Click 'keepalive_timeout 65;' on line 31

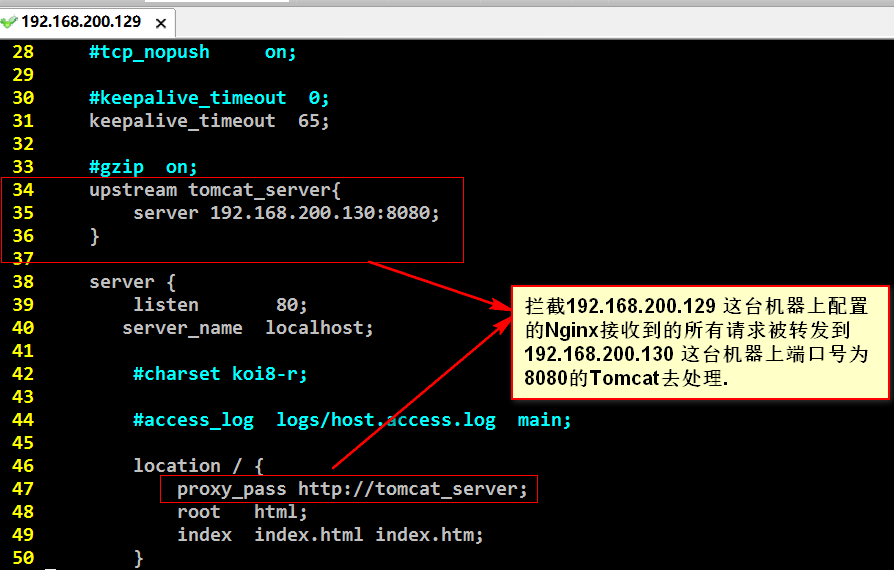pyautogui.click(x=209, y=121)
